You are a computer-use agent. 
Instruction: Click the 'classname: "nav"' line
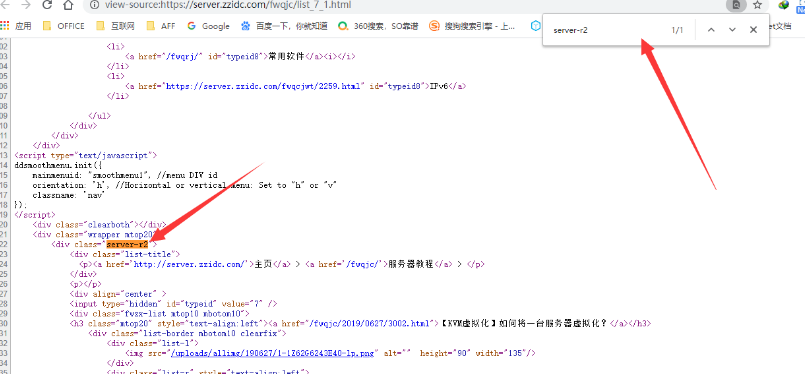(68, 195)
